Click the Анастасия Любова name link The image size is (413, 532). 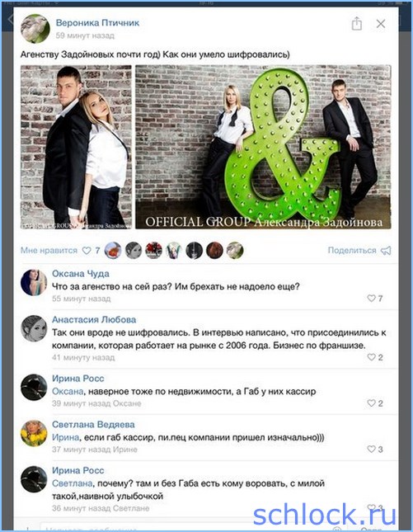pos(94,319)
